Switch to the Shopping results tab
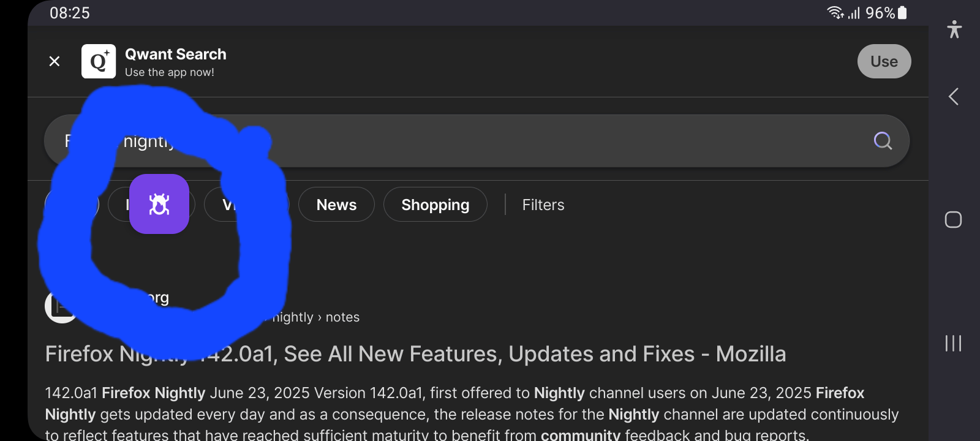 click(435, 205)
